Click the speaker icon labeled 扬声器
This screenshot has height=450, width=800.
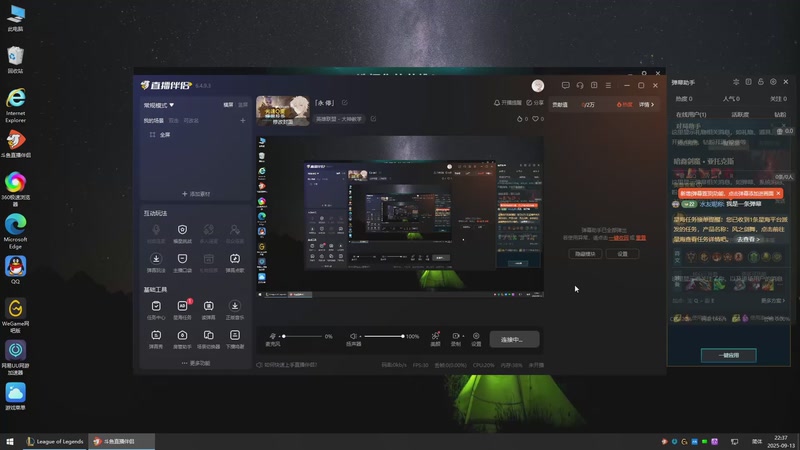tap(353, 336)
